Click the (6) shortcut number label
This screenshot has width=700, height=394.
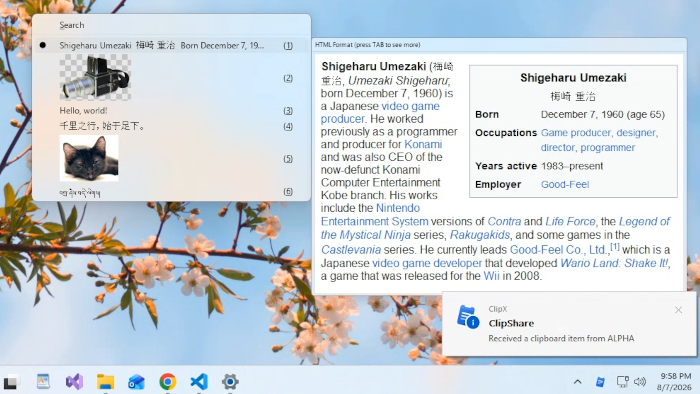click(x=288, y=191)
